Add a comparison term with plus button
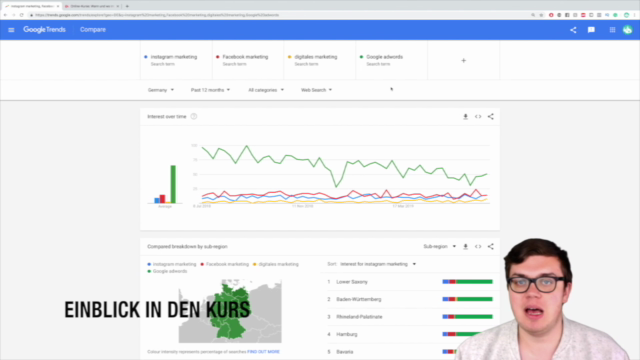The width and height of the screenshot is (640, 360). (463, 60)
